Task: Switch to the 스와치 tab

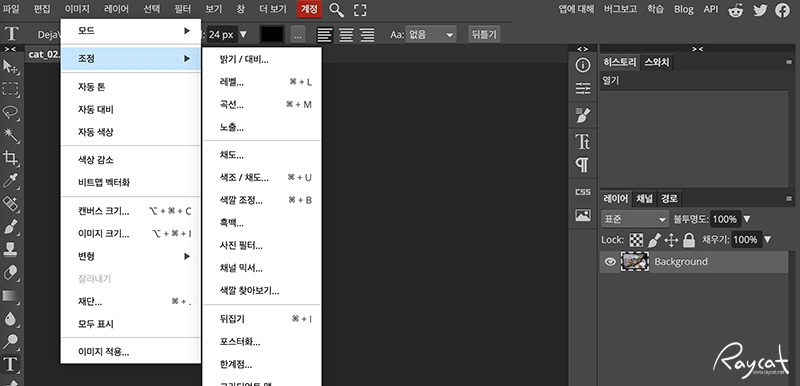Action: tap(658, 63)
